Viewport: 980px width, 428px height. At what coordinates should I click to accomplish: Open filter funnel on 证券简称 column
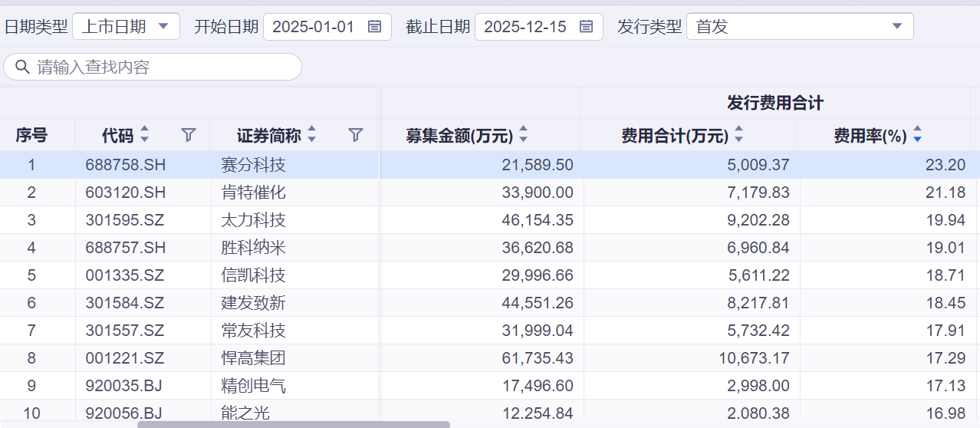(x=355, y=135)
